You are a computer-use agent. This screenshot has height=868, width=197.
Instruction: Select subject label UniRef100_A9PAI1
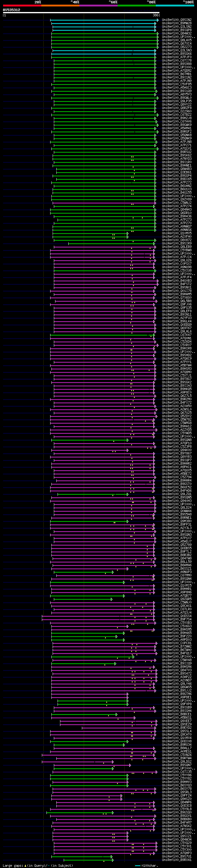tap(177, 467)
